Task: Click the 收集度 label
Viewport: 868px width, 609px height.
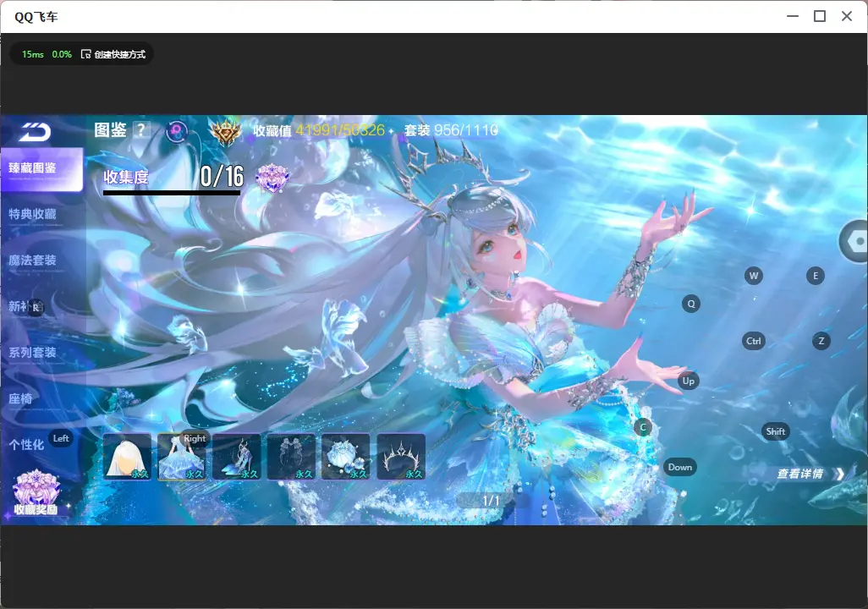Action: (x=126, y=177)
